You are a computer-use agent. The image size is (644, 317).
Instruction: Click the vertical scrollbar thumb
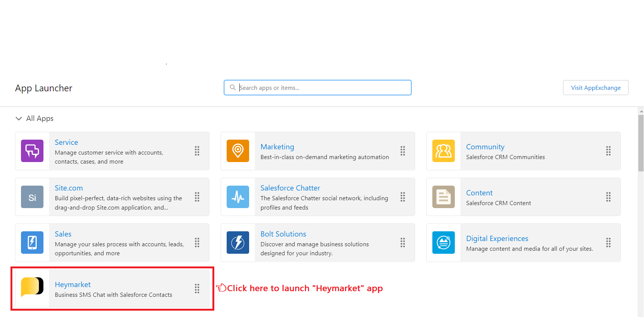click(641, 143)
